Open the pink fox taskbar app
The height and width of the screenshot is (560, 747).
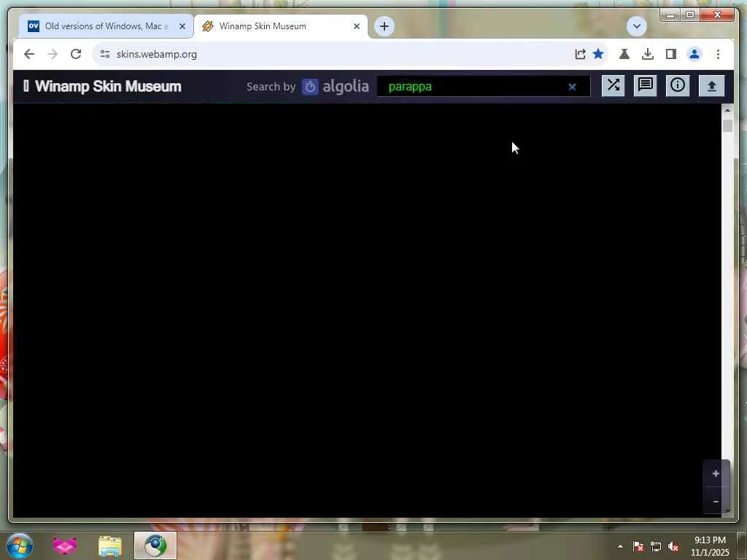click(x=64, y=545)
